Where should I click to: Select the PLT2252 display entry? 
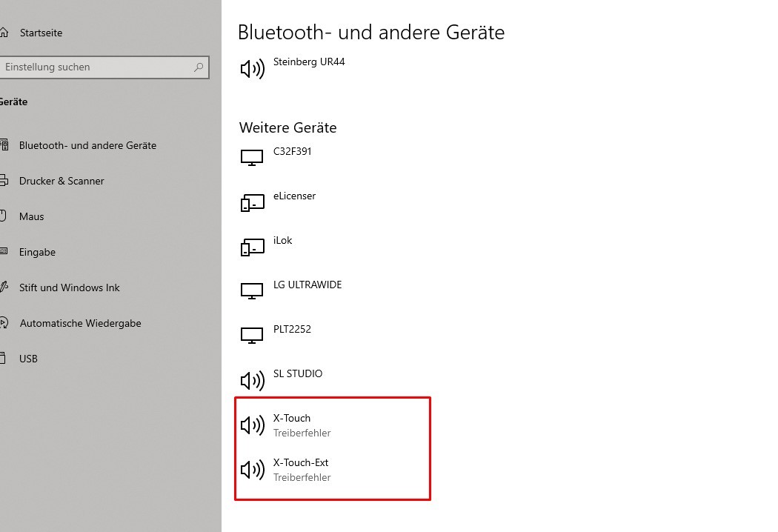[x=292, y=330]
